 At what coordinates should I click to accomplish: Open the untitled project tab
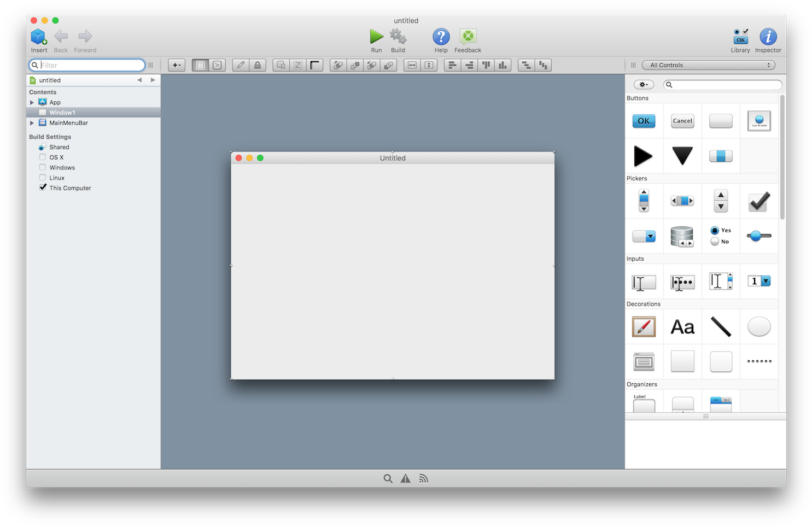pos(50,80)
